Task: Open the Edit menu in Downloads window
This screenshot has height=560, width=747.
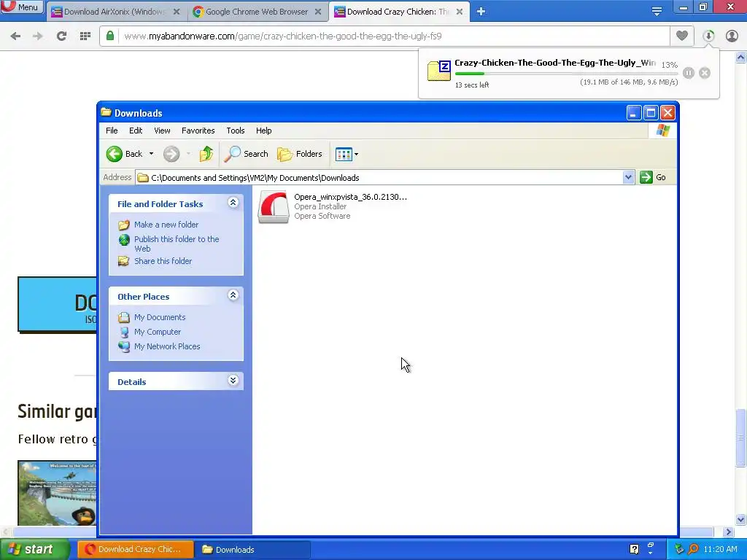Action: [136, 131]
